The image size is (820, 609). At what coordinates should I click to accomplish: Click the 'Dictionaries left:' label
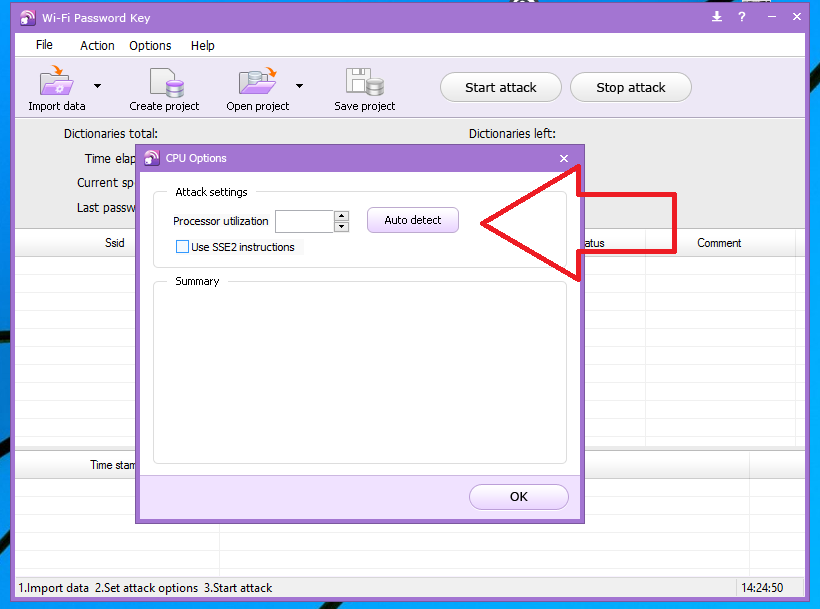pyautogui.click(x=512, y=134)
